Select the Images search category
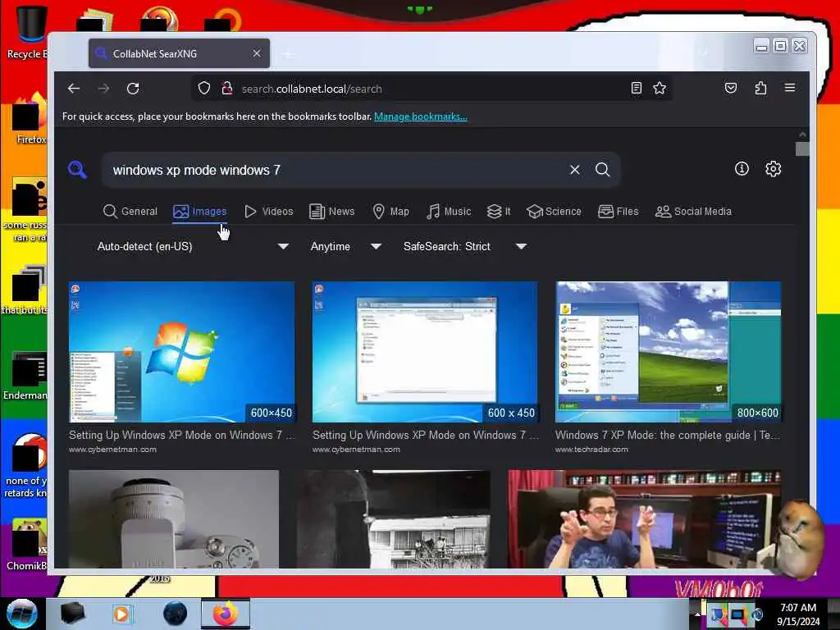Viewport: 840px width, 630px height. tap(200, 211)
